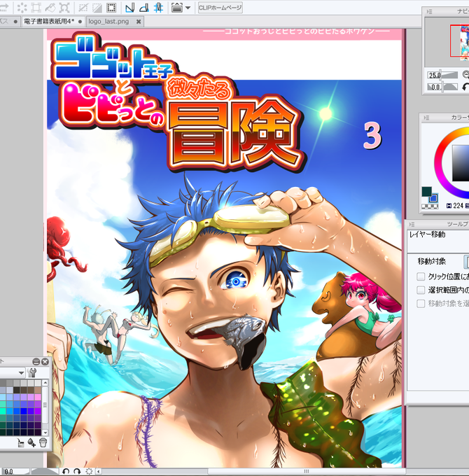Select the blue sub color swatch

[x=433, y=198]
